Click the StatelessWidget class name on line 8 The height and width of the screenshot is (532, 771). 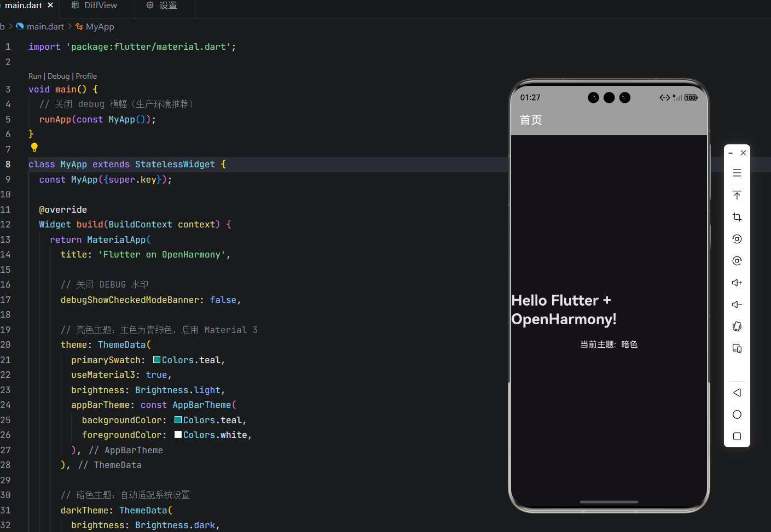click(175, 164)
